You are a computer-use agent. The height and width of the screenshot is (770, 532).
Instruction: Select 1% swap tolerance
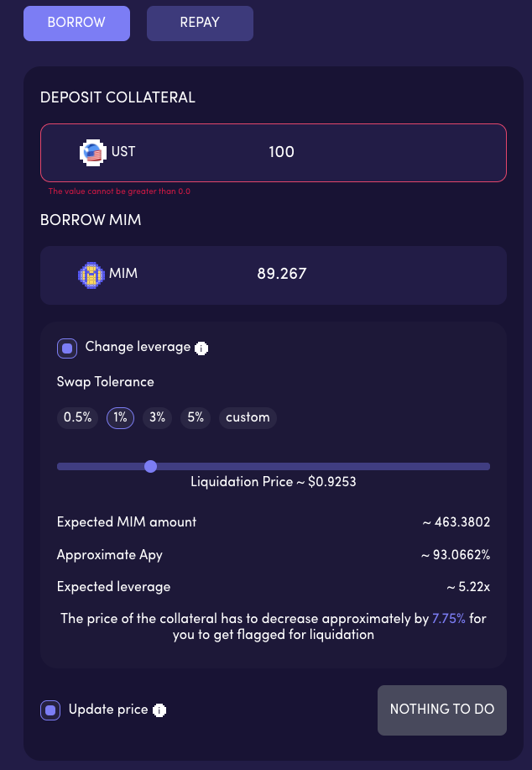click(x=120, y=417)
